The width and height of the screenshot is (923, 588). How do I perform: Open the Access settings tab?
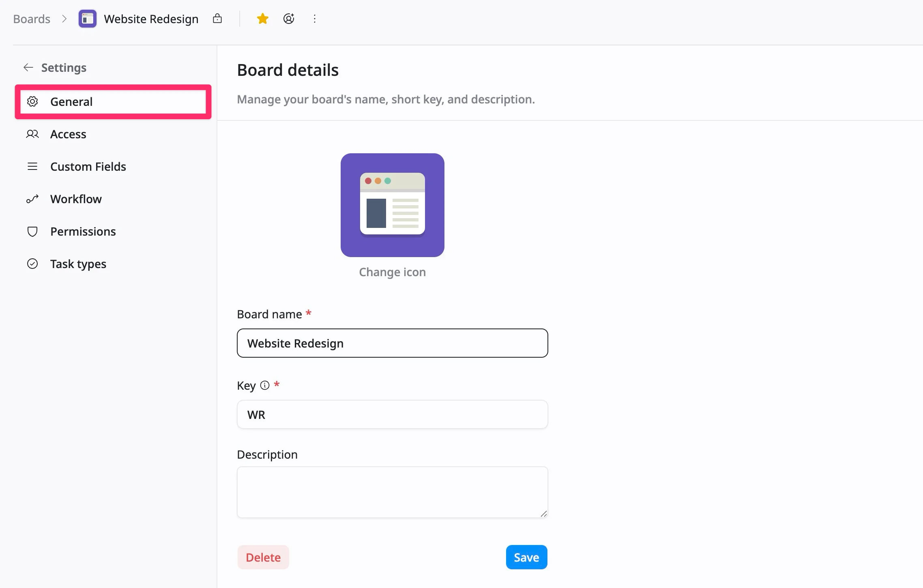[113, 134]
